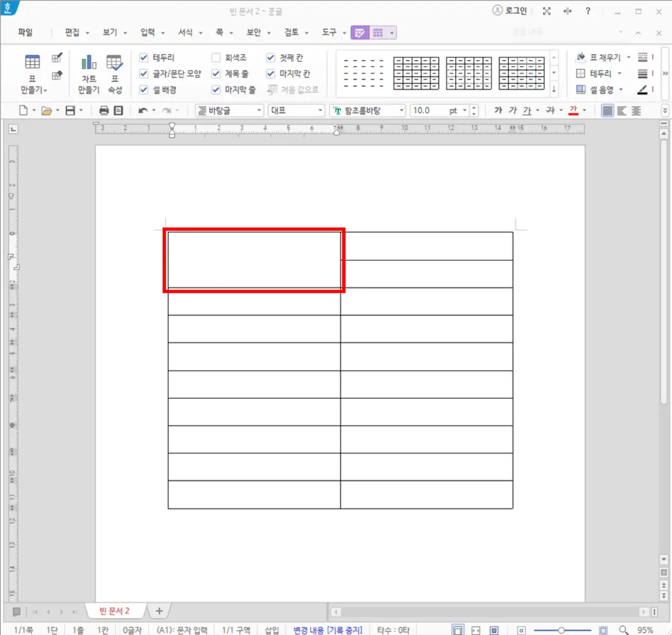Screen dimensions: 672x635
Task: Pick the border line color pen icon
Action: click(x=643, y=90)
